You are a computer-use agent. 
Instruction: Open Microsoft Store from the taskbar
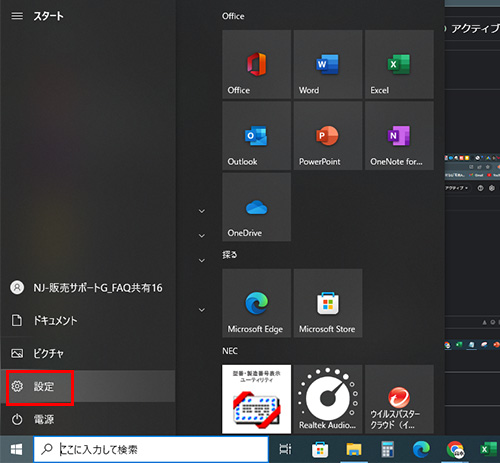click(x=320, y=449)
